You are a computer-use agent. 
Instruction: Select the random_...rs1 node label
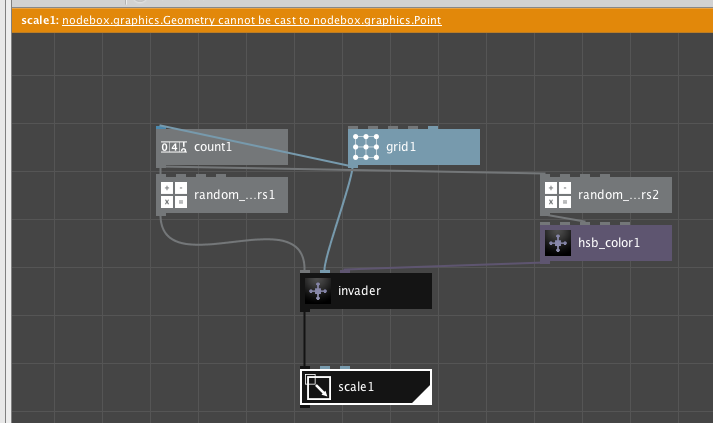coord(235,195)
